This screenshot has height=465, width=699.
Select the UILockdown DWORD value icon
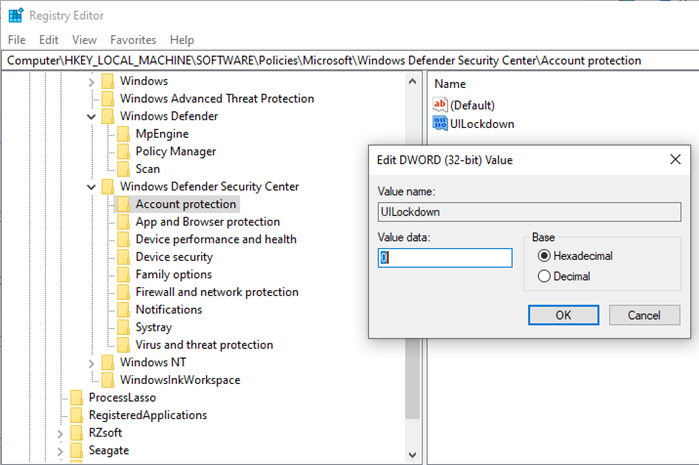[441, 123]
